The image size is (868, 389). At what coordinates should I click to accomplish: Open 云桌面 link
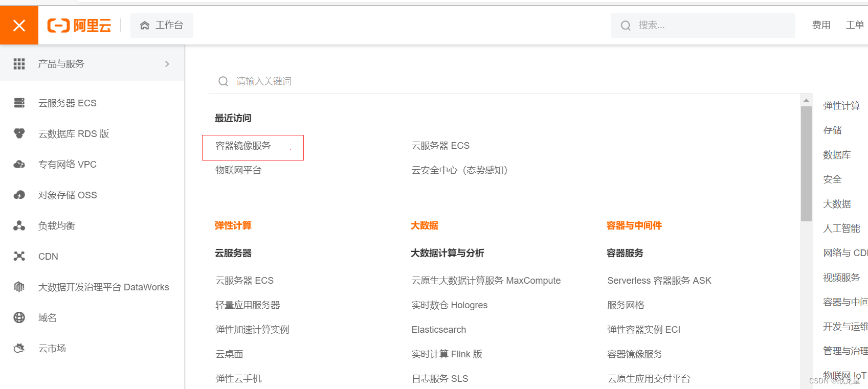[x=229, y=354]
